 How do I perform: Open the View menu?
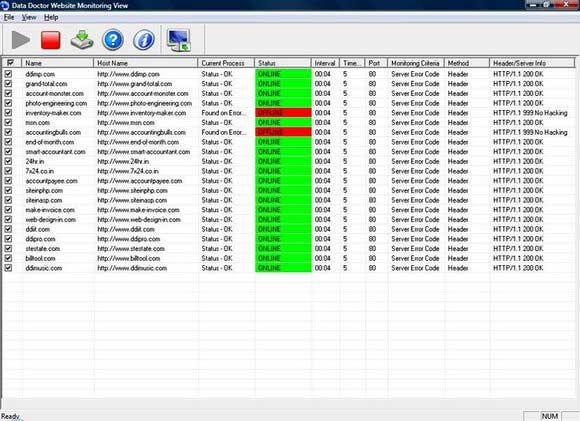pyautogui.click(x=29, y=17)
